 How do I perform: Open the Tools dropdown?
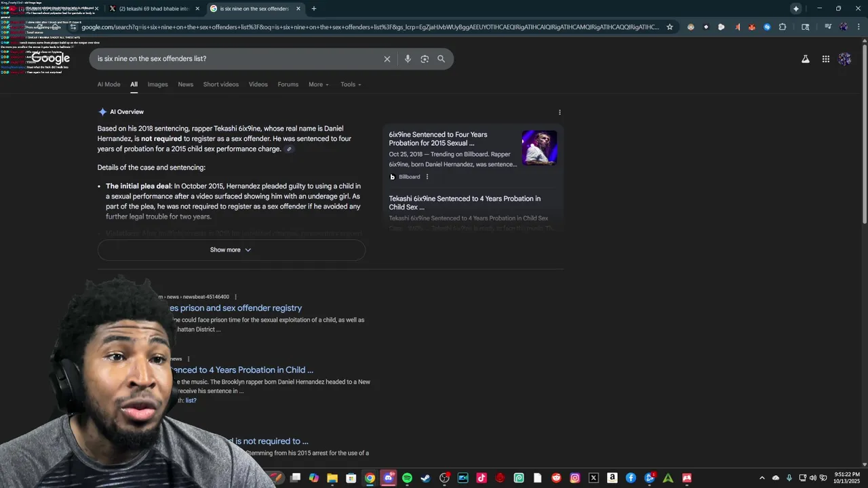coord(351,85)
